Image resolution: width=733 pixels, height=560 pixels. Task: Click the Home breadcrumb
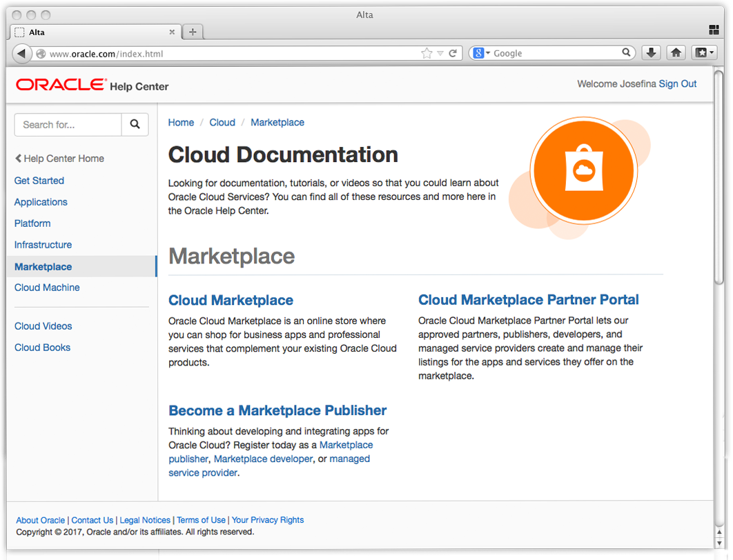pos(181,122)
